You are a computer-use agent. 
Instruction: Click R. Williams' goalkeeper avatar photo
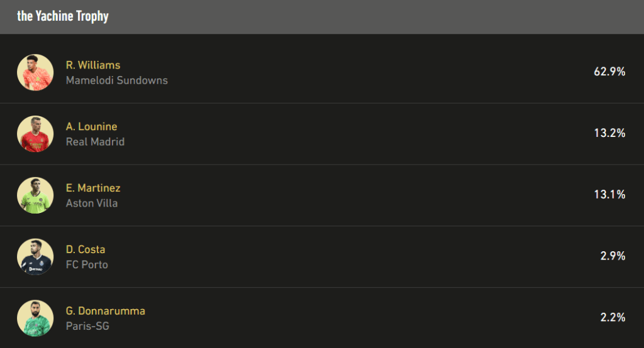(35, 72)
